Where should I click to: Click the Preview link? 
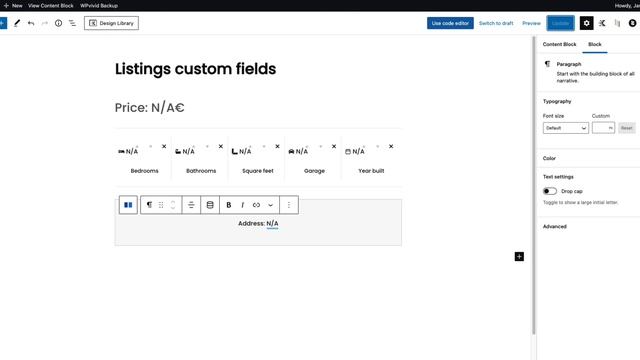coord(531,23)
